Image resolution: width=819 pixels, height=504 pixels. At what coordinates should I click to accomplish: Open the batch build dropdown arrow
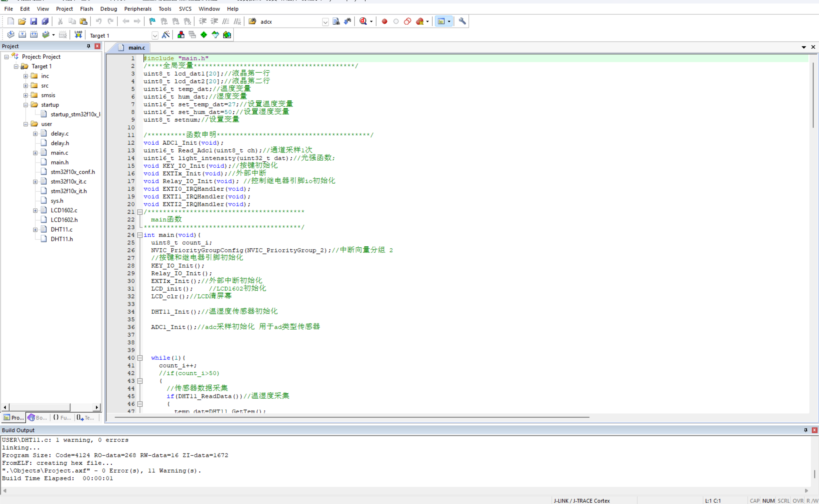(x=53, y=35)
